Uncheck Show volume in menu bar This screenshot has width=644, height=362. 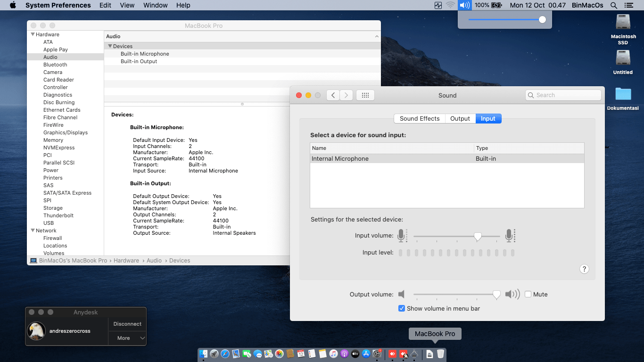[x=402, y=308]
